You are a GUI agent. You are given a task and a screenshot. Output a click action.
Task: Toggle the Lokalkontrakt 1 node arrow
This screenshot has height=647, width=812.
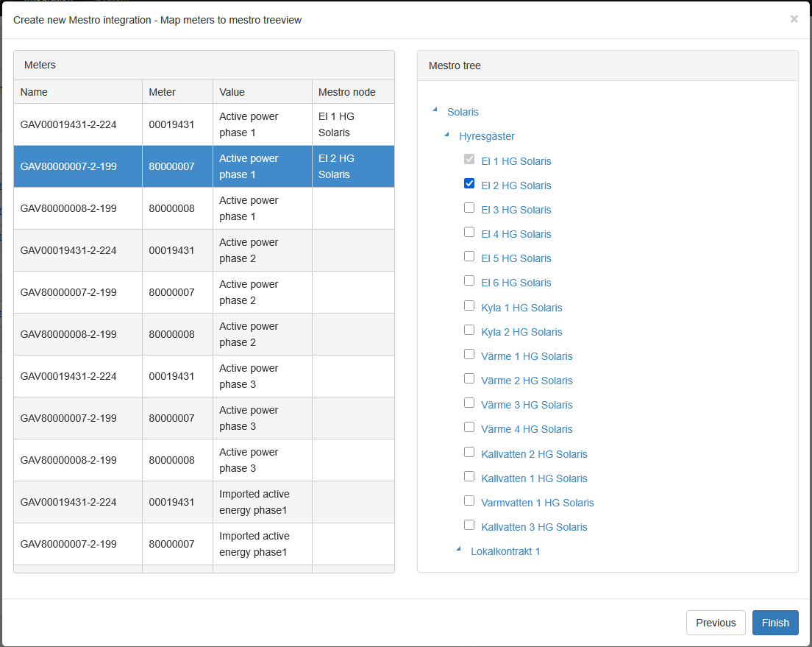click(x=458, y=549)
